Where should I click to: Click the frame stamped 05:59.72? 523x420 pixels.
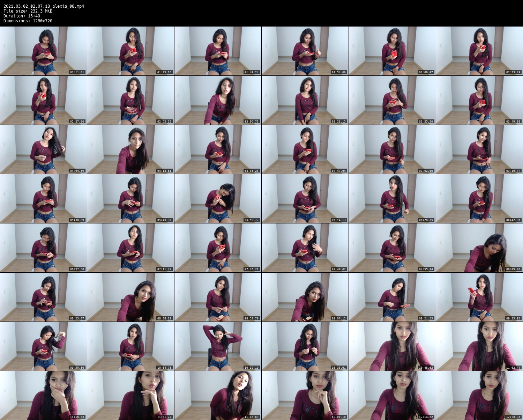pos(218,199)
